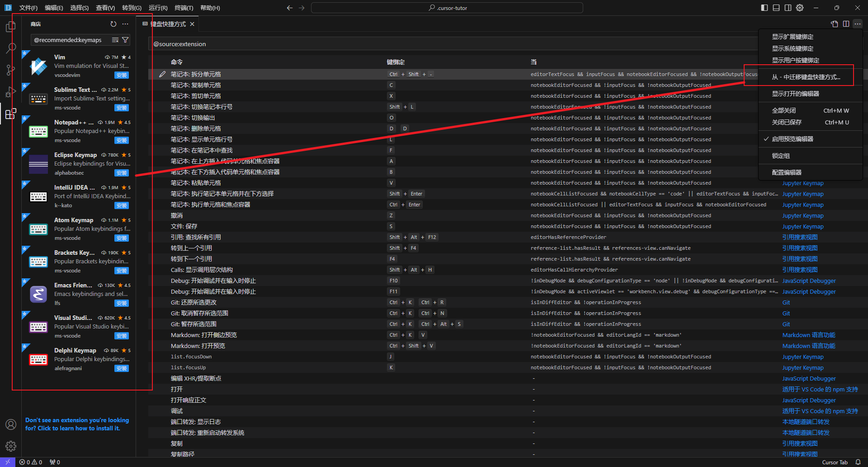Click the .cursor-tutor command center search
Viewport: 868px width, 467px height.
pos(447,8)
